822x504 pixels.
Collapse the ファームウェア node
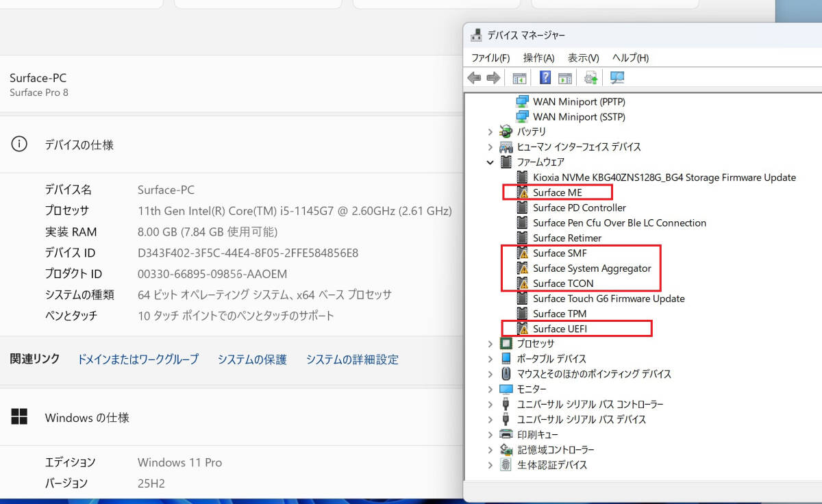point(490,162)
